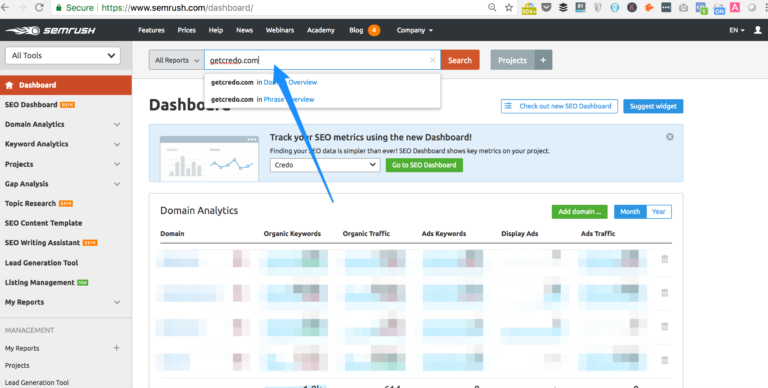Screen dimensions: 768x388
Task: Open Features in the top navigation
Action: click(151, 30)
